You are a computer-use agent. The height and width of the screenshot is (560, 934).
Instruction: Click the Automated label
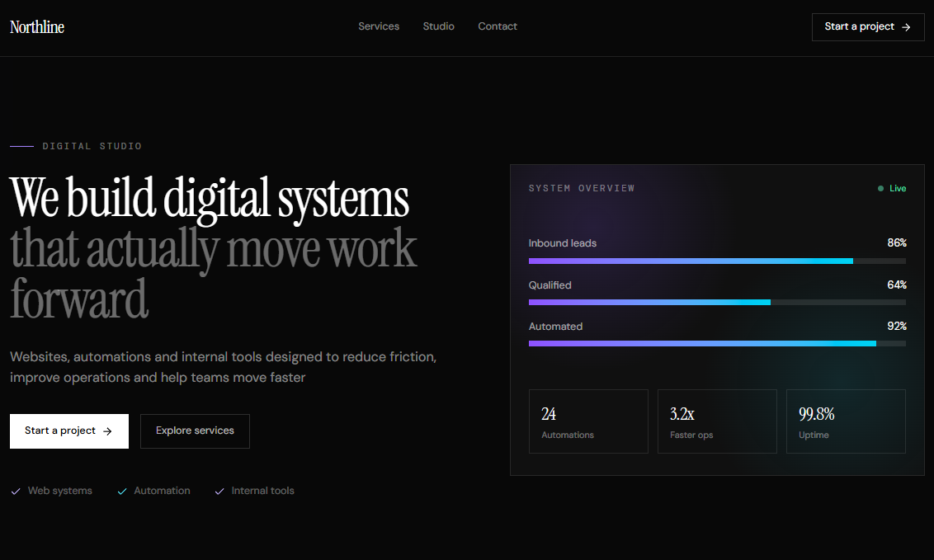[555, 326]
